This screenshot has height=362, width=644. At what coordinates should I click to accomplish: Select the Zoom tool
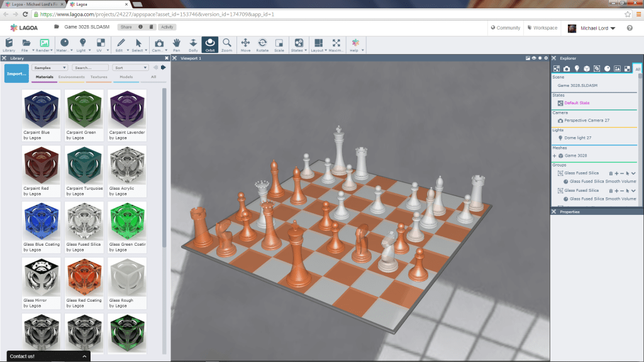click(227, 43)
